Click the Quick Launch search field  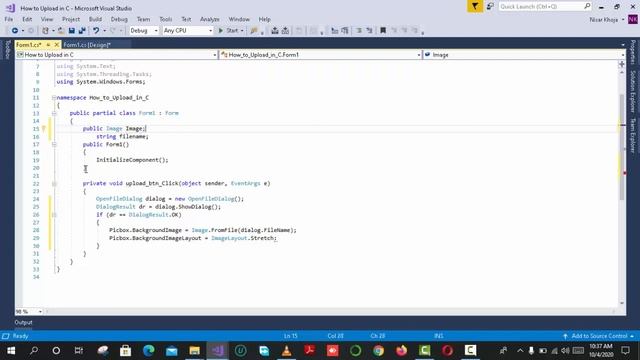(545, 7)
